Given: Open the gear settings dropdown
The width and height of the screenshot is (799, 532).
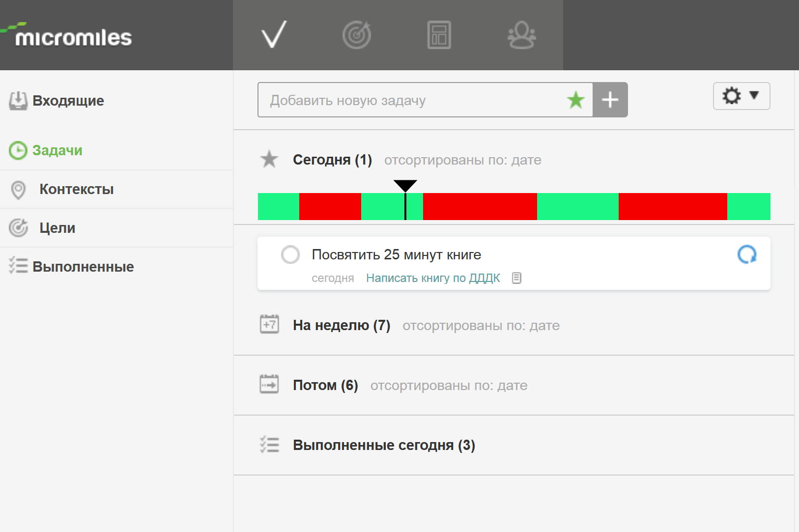Looking at the screenshot, I should click(741, 96).
